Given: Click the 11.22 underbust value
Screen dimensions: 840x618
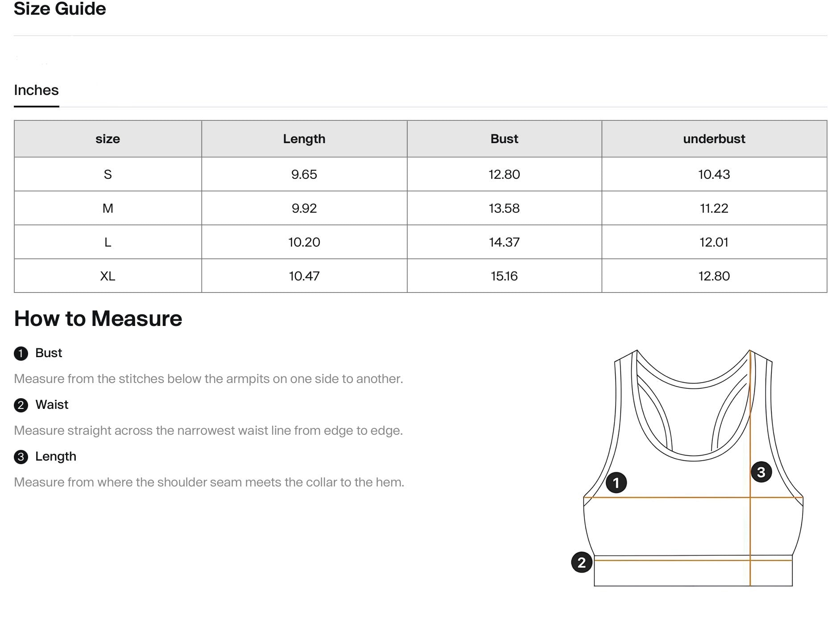Looking at the screenshot, I should coord(714,208).
